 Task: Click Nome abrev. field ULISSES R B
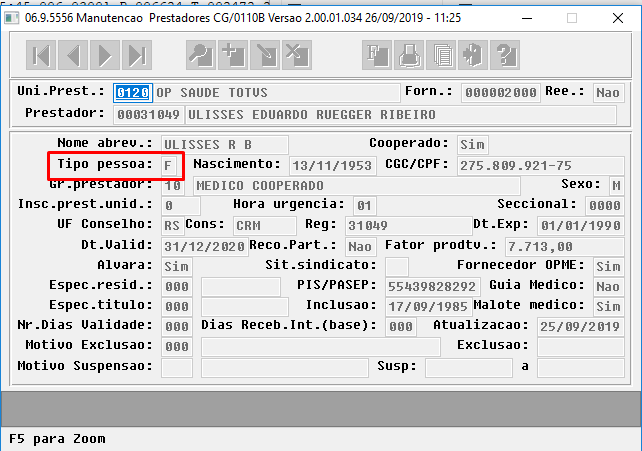pos(225,145)
